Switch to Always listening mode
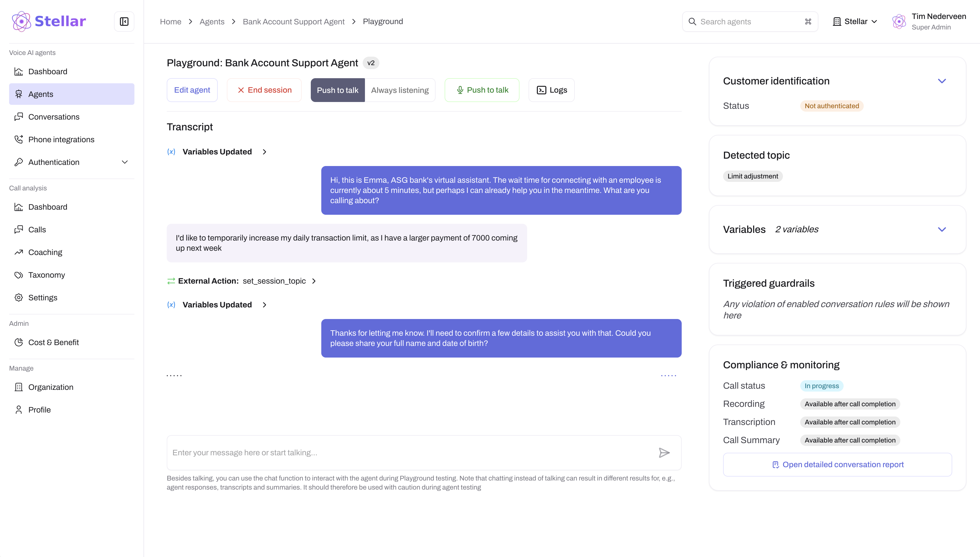980x557 pixels. (400, 90)
